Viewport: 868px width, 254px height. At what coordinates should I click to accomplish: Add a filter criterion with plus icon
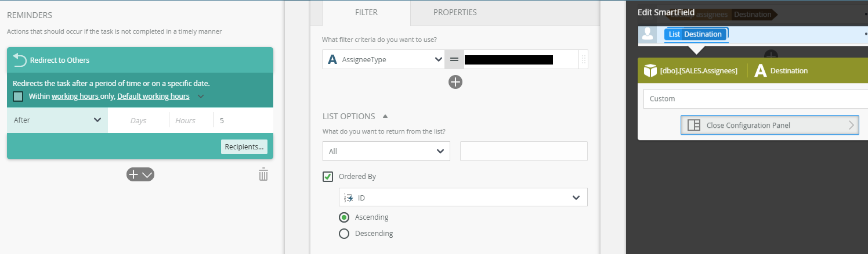(455, 83)
